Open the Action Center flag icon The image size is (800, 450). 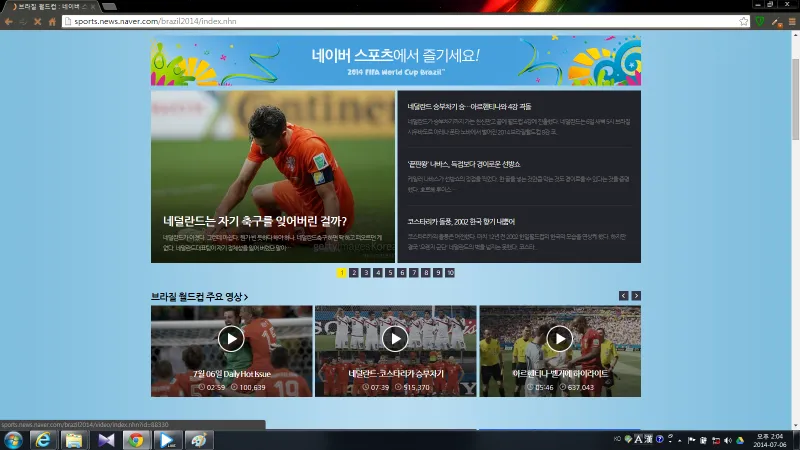691,440
